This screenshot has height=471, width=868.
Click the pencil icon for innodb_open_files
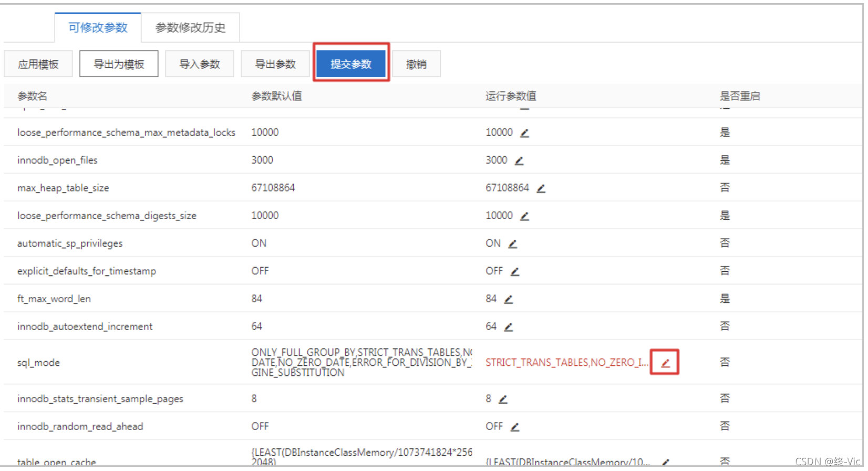click(x=519, y=161)
